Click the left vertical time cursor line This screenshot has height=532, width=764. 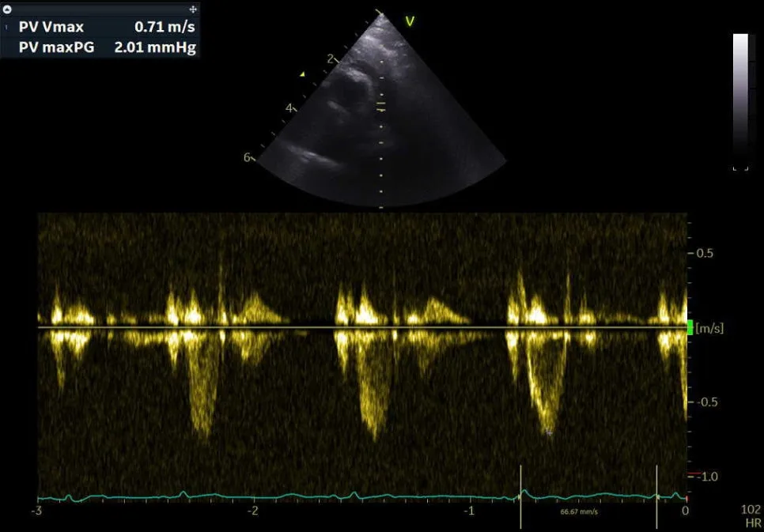pos(521,497)
